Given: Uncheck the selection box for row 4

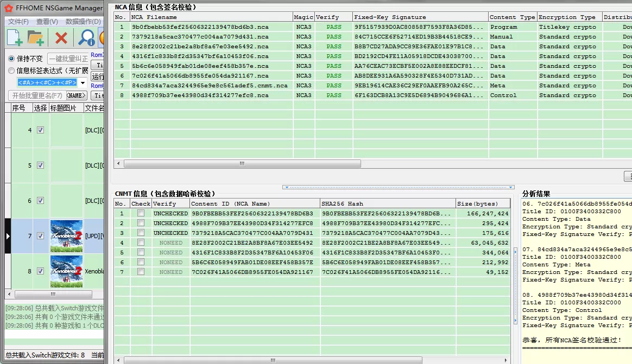Looking at the screenshot, I should [40, 130].
